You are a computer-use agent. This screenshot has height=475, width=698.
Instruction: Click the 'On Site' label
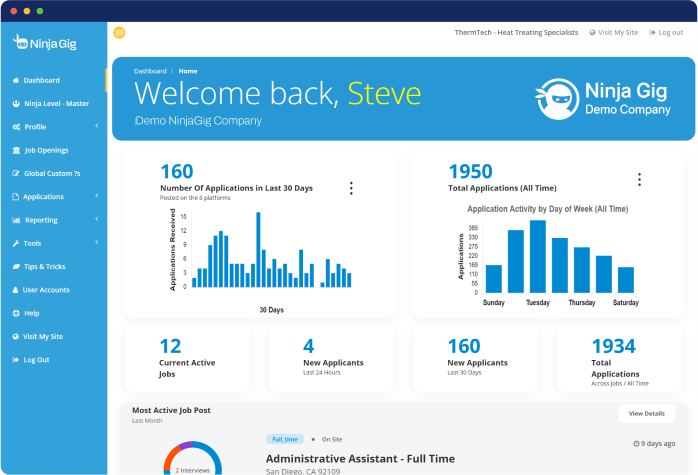coord(332,439)
